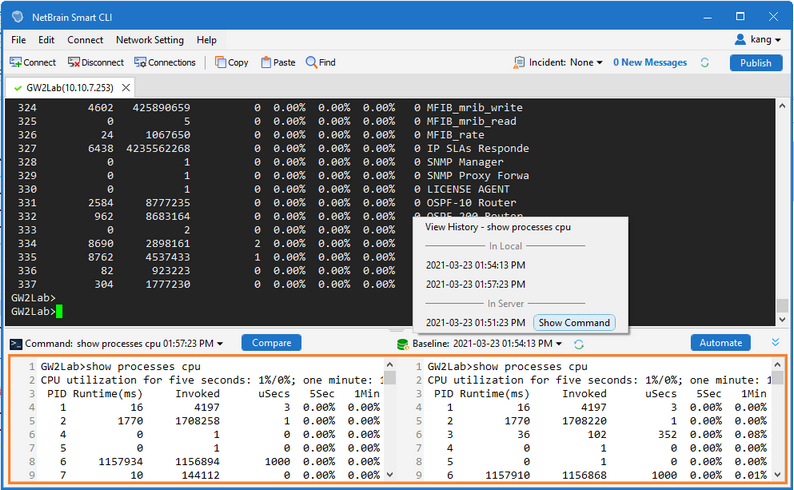Click the Paste toolbar icon
The image size is (794, 490).
[x=266, y=62]
